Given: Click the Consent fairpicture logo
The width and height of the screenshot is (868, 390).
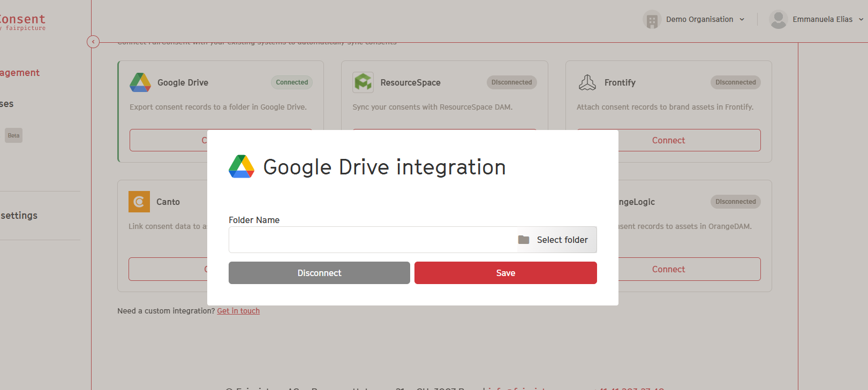Looking at the screenshot, I should (x=22, y=22).
